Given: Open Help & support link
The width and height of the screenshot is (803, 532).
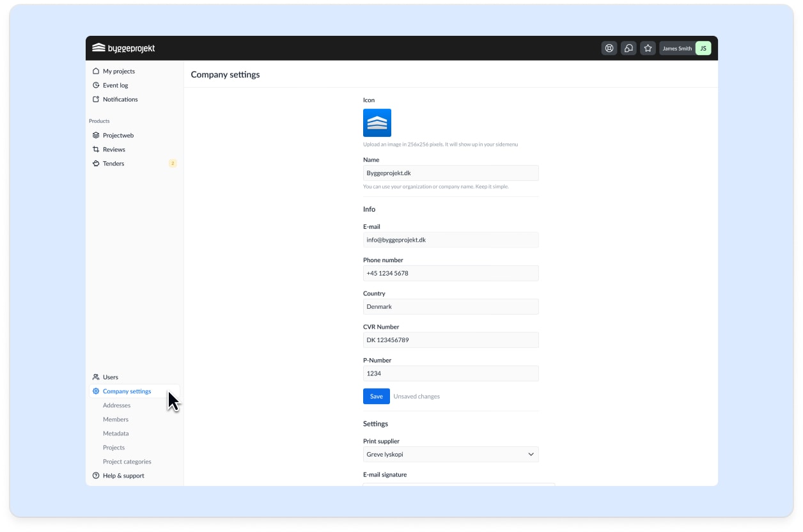Looking at the screenshot, I should [123, 476].
